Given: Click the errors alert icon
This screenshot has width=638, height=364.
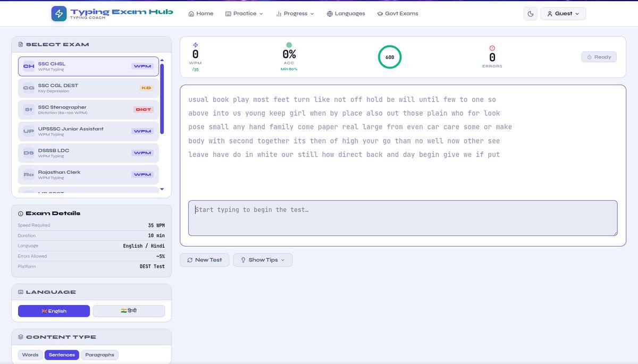Looking at the screenshot, I should tap(492, 48).
